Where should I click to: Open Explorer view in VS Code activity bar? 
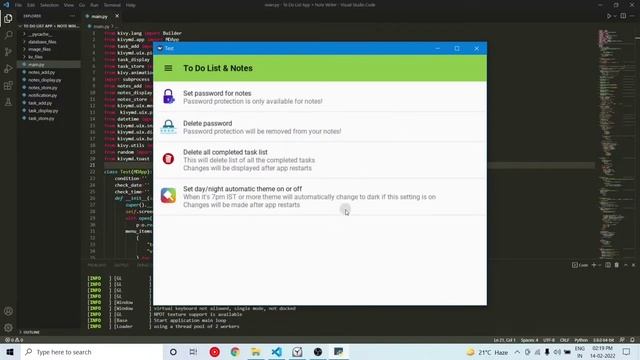click(x=8, y=18)
